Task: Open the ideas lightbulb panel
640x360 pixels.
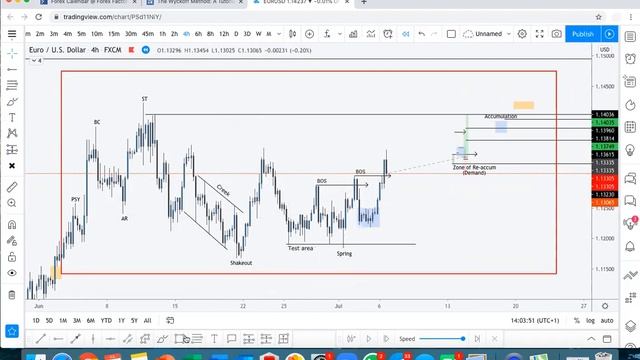Action: pyautogui.click(x=630, y=150)
